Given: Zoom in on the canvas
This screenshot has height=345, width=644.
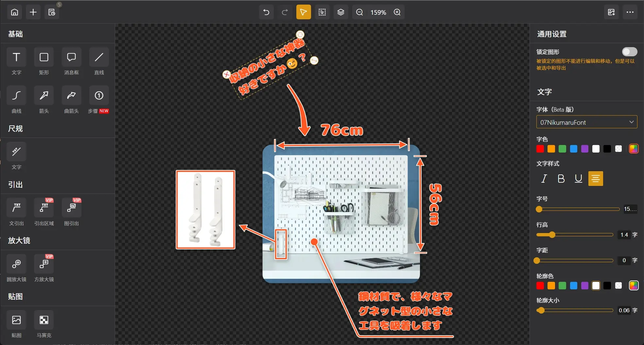Looking at the screenshot, I should (x=397, y=12).
